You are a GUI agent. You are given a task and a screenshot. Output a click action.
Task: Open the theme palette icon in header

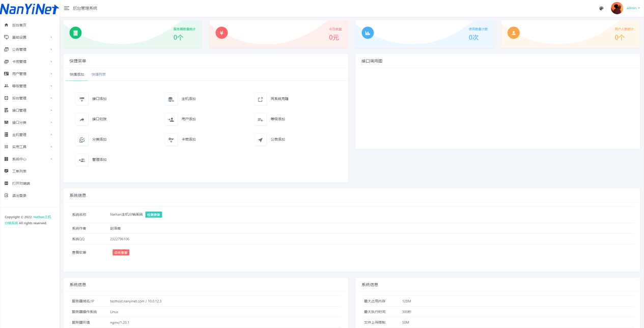(x=601, y=8)
